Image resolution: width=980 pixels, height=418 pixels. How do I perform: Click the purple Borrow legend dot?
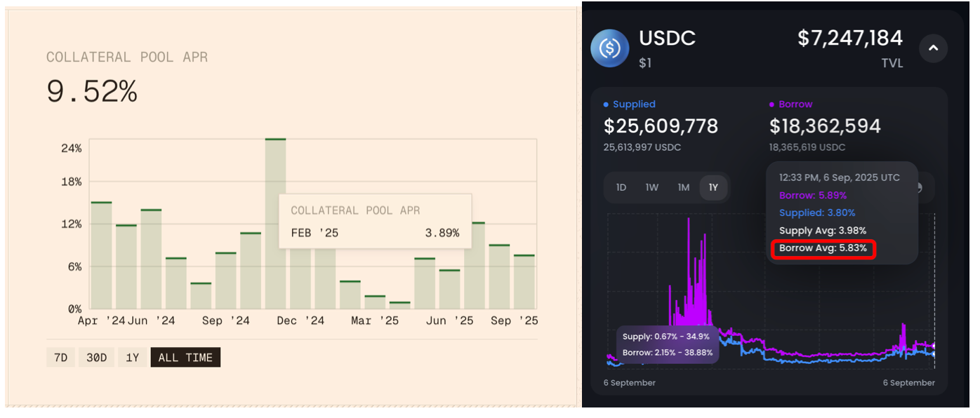click(772, 104)
